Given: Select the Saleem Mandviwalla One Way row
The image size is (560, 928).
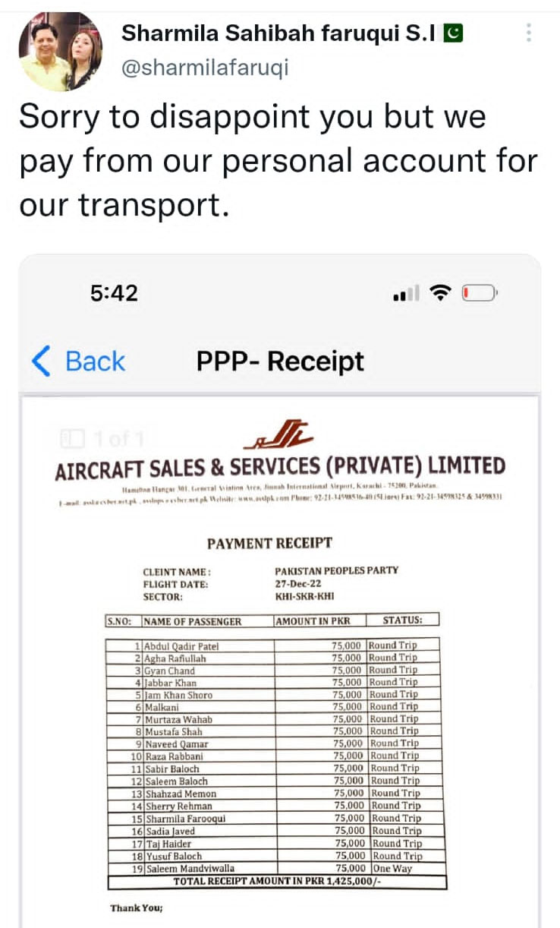Looking at the screenshot, I should click(x=275, y=868).
